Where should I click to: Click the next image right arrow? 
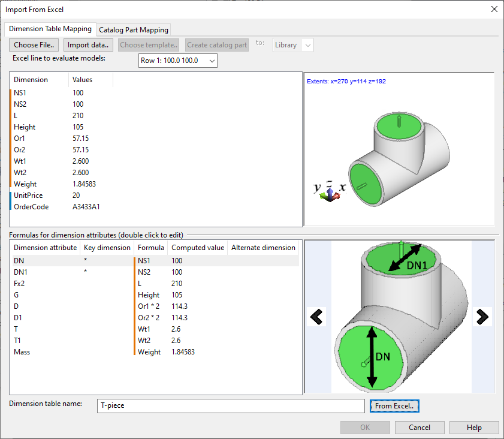tap(481, 316)
